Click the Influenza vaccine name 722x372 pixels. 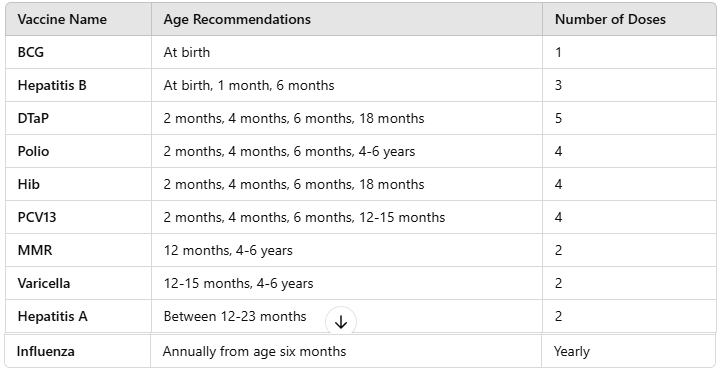coord(46,351)
